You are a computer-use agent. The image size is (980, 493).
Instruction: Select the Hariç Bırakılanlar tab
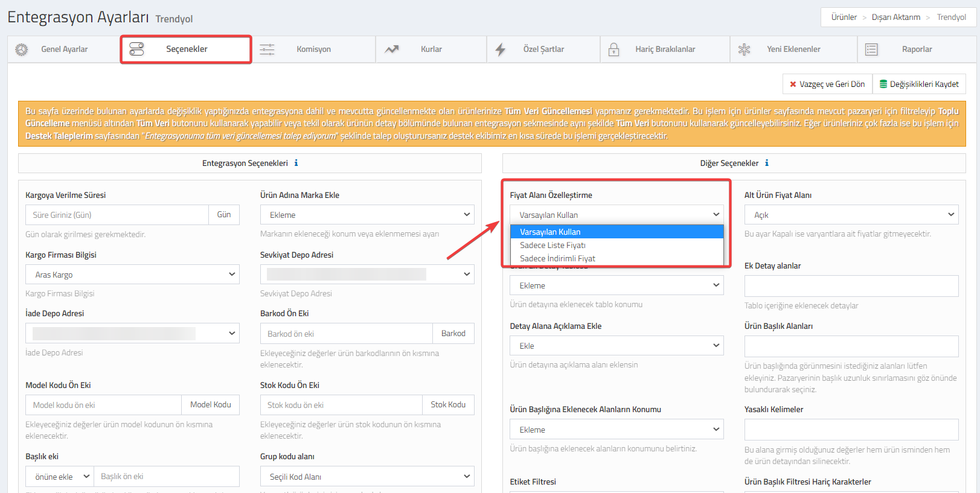(665, 49)
